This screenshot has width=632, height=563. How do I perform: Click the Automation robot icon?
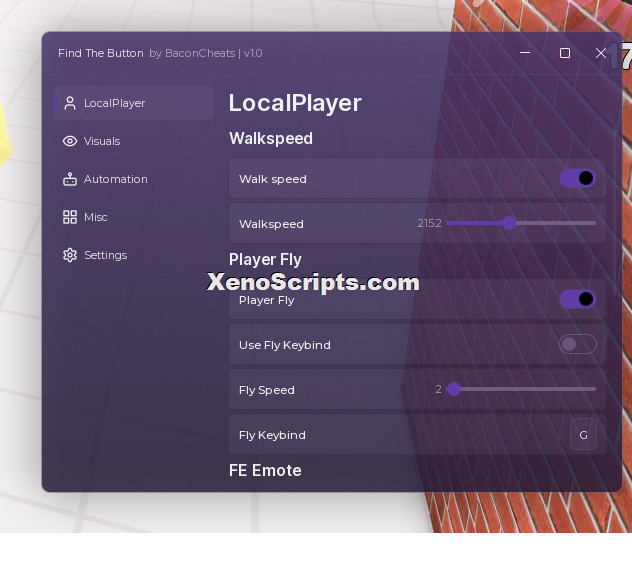tap(70, 179)
